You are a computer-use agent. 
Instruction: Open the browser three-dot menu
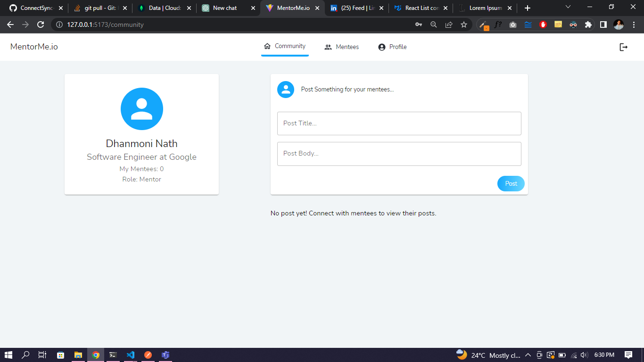pos(633,25)
